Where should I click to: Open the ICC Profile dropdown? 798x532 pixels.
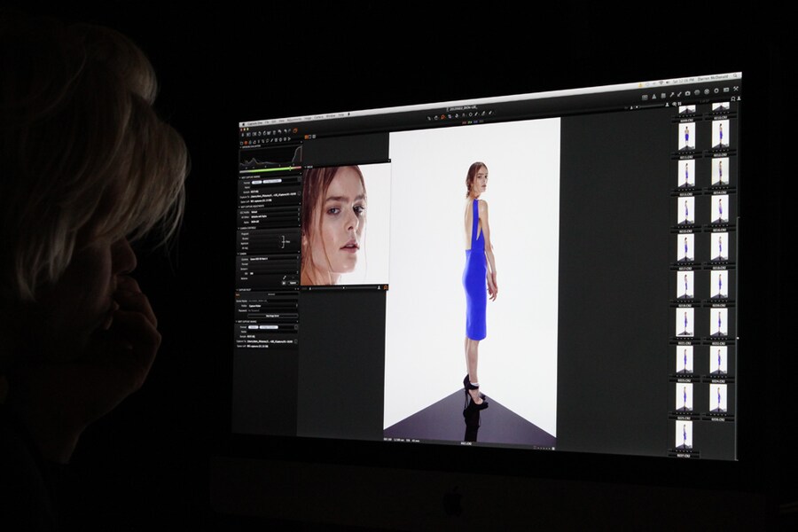(x=276, y=212)
